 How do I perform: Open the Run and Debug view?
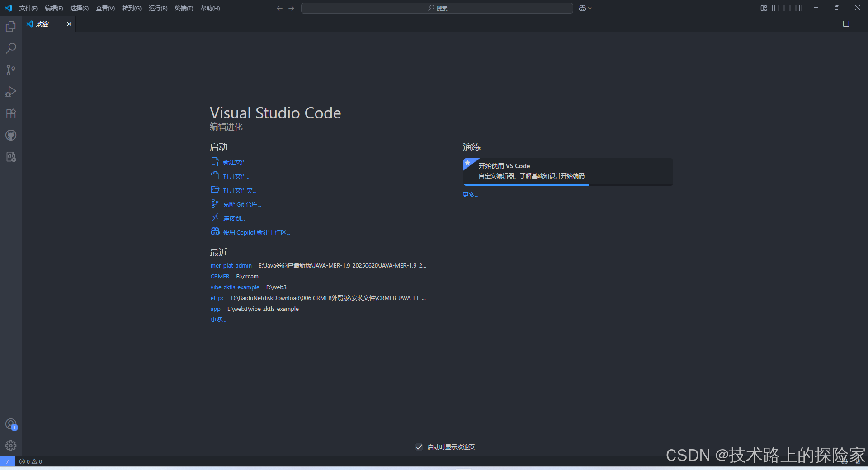click(x=11, y=92)
